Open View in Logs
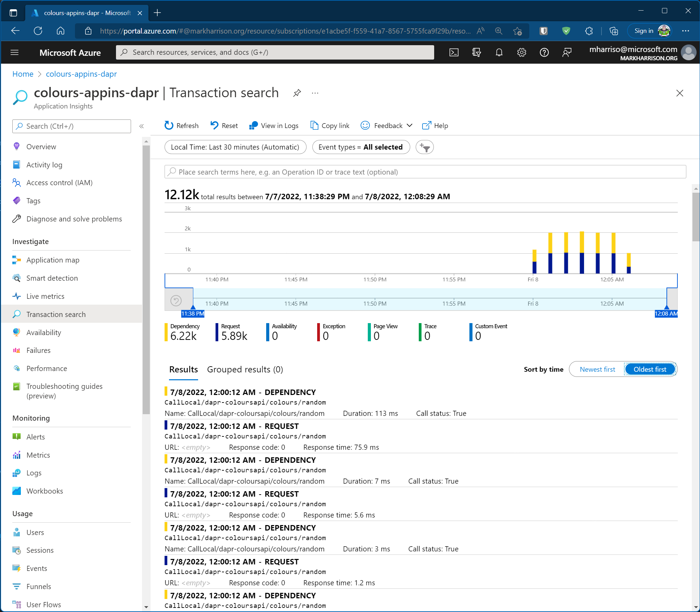700x612 pixels. [274, 126]
